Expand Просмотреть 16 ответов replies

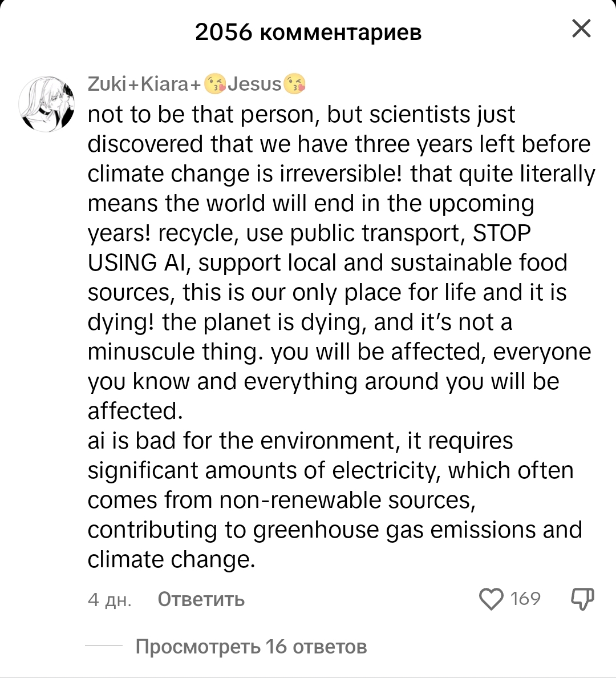pos(251,647)
